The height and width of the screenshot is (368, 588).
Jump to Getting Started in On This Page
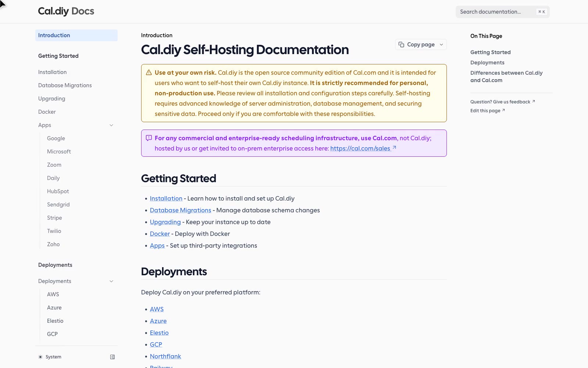point(490,52)
